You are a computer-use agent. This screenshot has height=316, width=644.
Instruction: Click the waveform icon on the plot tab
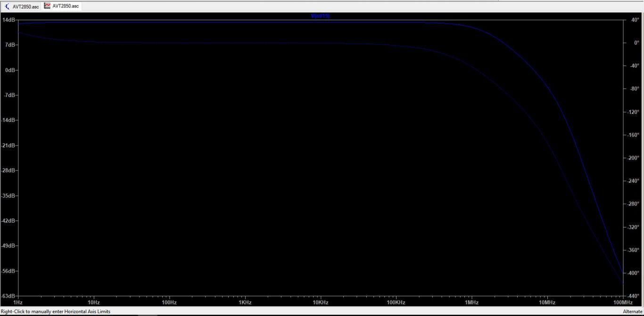tap(47, 6)
